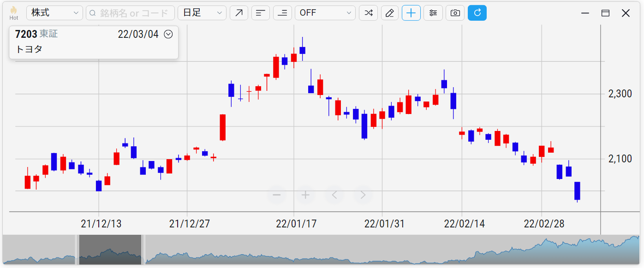Open the 株式 asset type dropdown
The width and height of the screenshot is (644, 268).
coord(54,13)
